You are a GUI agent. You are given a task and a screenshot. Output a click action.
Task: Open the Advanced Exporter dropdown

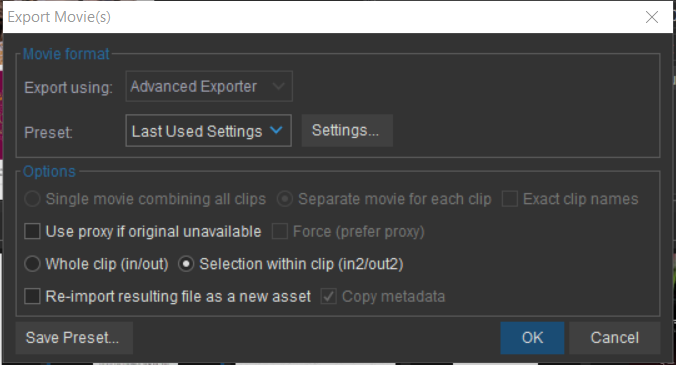[x=209, y=86]
